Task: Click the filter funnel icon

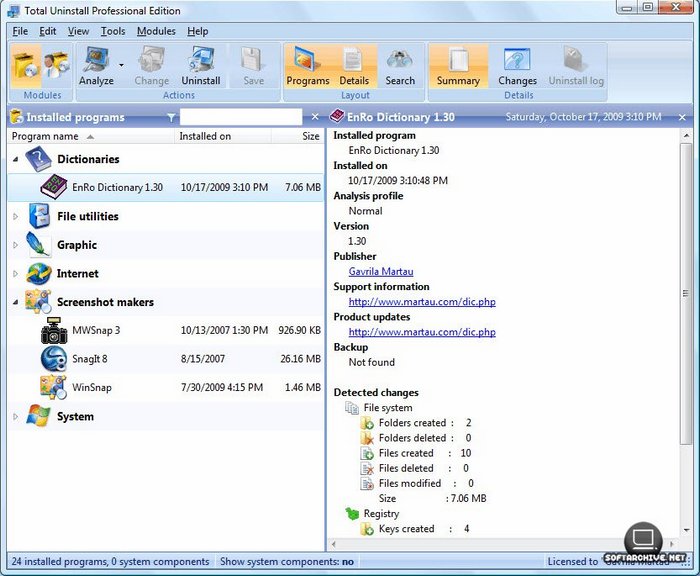Action: (171, 117)
